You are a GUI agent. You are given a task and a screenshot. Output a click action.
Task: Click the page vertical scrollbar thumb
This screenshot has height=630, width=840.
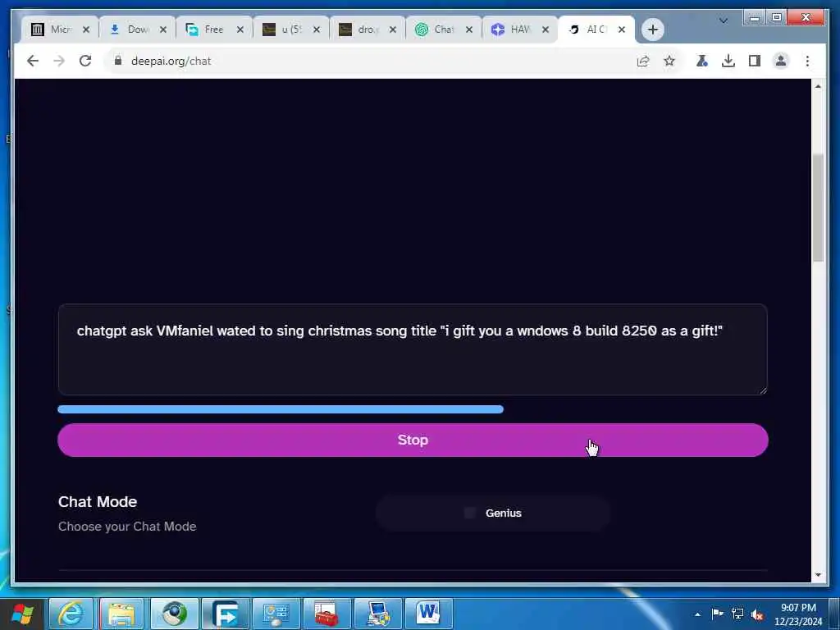pos(818,208)
